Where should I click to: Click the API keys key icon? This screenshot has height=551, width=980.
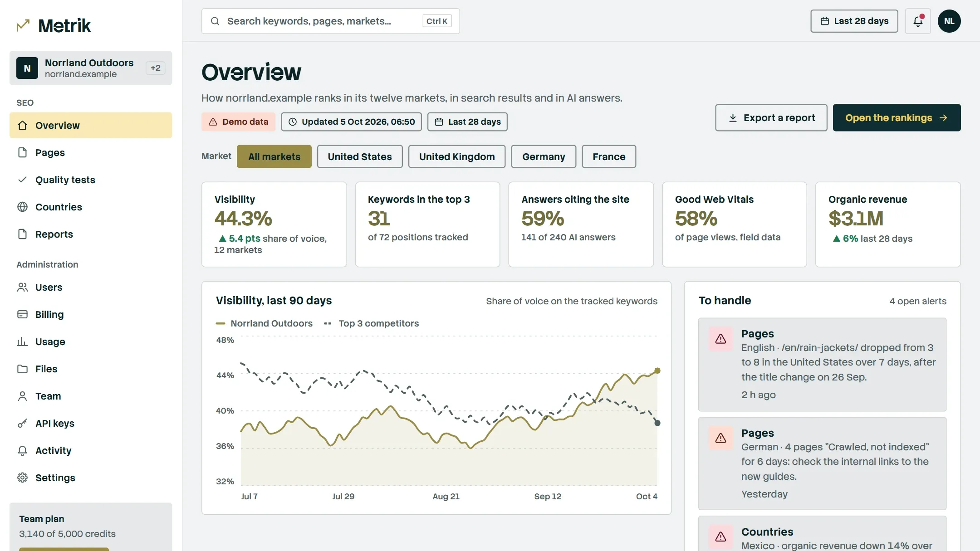(22, 423)
